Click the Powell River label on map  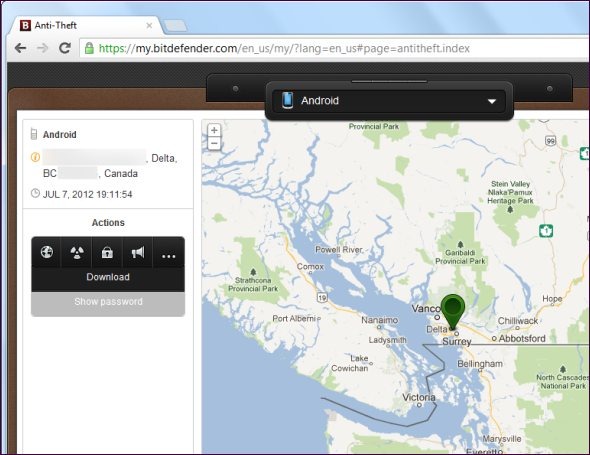339,250
